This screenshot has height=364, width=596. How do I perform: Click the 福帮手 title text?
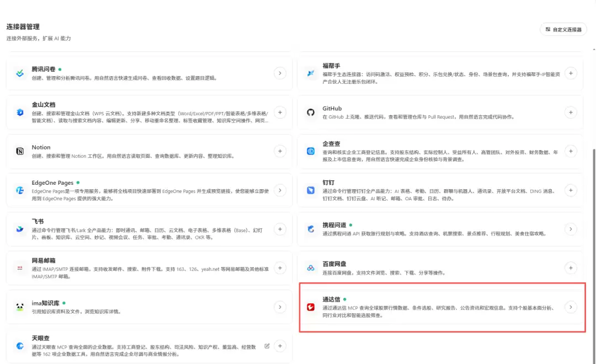(331, 66)
